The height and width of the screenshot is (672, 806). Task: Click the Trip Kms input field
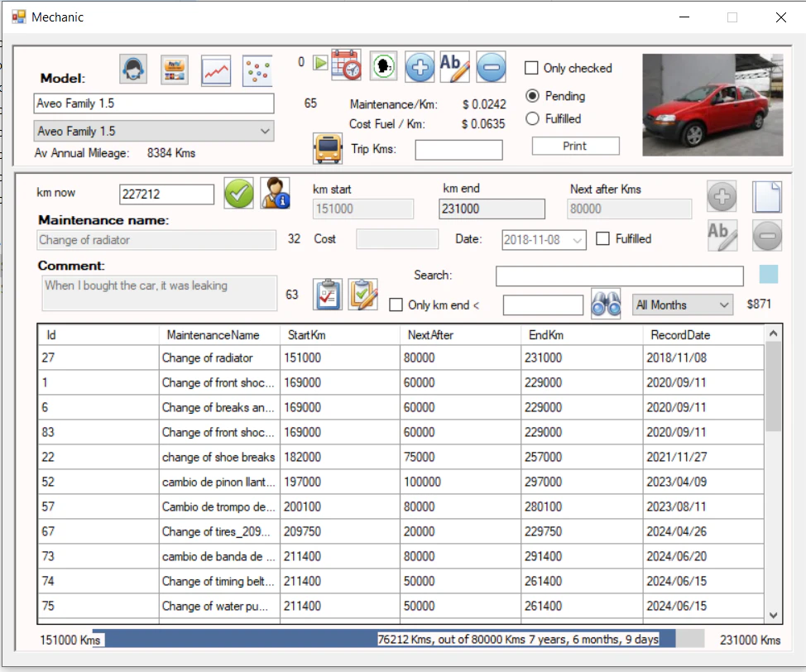[x=458, y=150]
